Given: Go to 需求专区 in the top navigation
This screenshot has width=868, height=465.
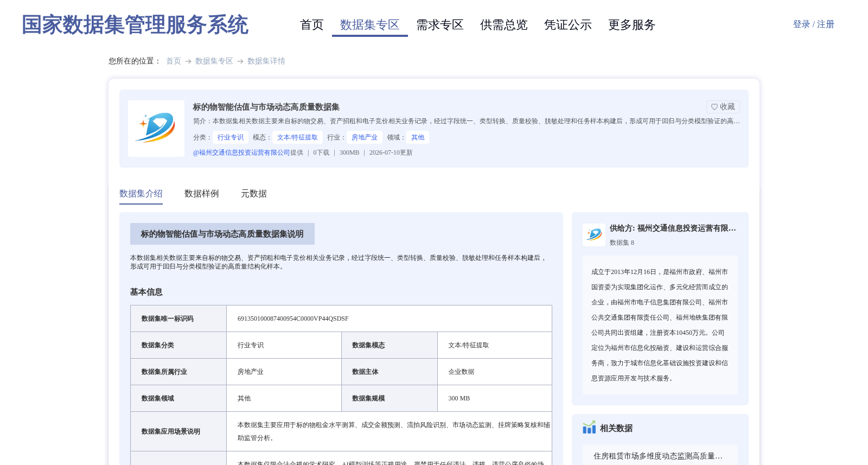Looking at the screenshot, I should click(440, 25).
